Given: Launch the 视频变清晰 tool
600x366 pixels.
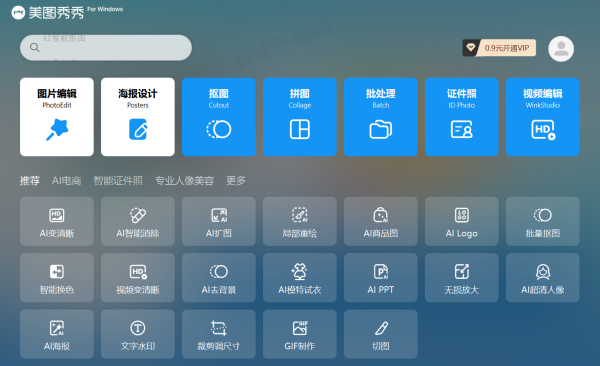Looking at the screenshot, I should tap(138, 278).
